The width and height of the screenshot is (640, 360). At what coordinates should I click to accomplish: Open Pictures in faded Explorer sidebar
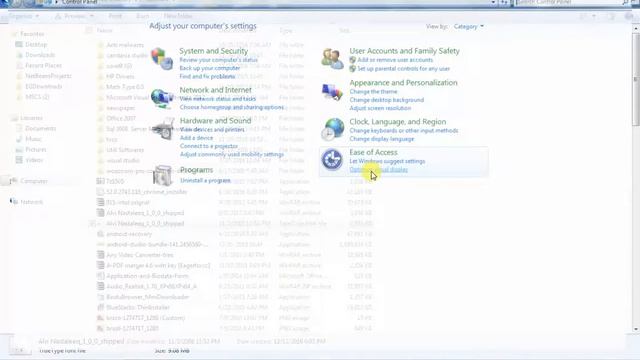click(x=36, y=149)
